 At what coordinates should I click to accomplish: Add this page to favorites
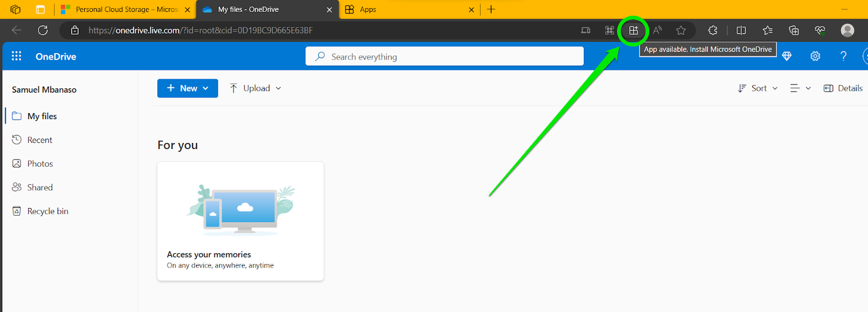681,30
